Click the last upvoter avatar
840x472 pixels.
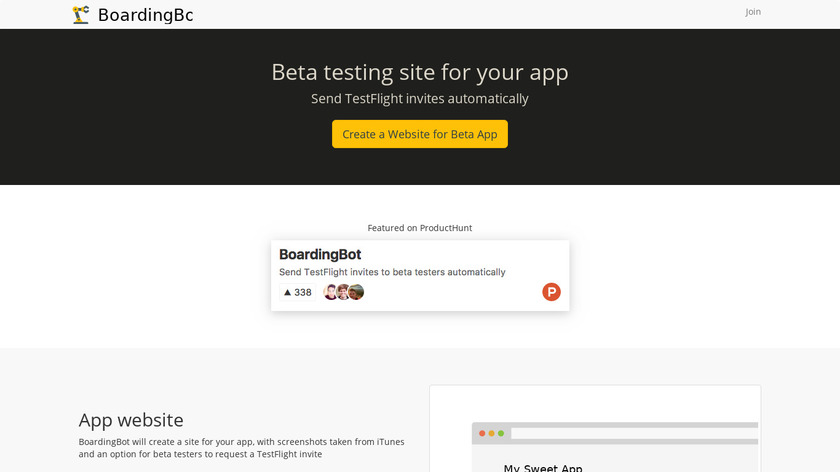point(356,292)
